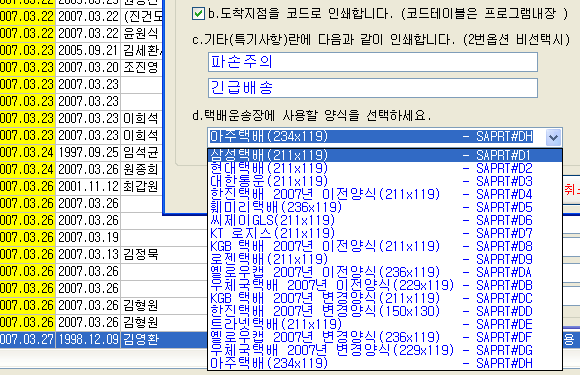Click the 임석균 name cell
This screenshot has height=375, width=580.
tap(141, 152)
